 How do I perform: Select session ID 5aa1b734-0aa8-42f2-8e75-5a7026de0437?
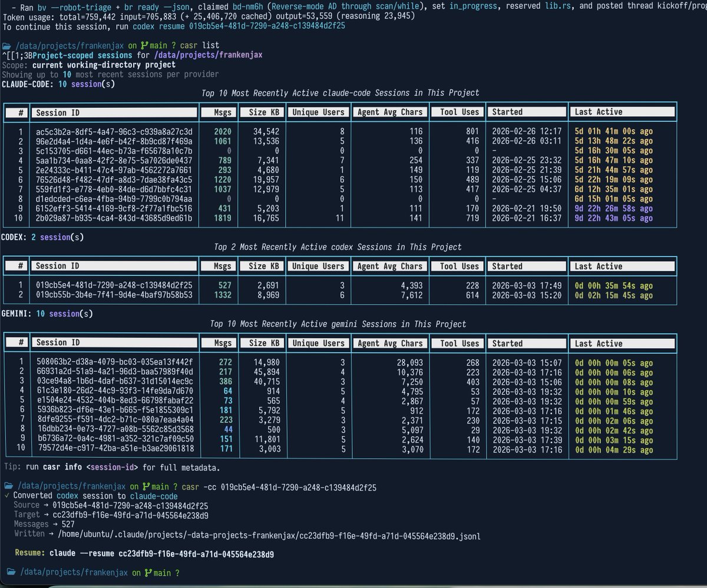click(x=114, y=160)
